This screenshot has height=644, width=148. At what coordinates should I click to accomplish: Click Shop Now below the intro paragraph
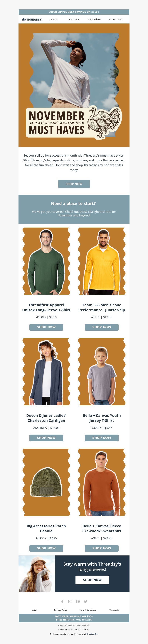click(x=74, y=184)
